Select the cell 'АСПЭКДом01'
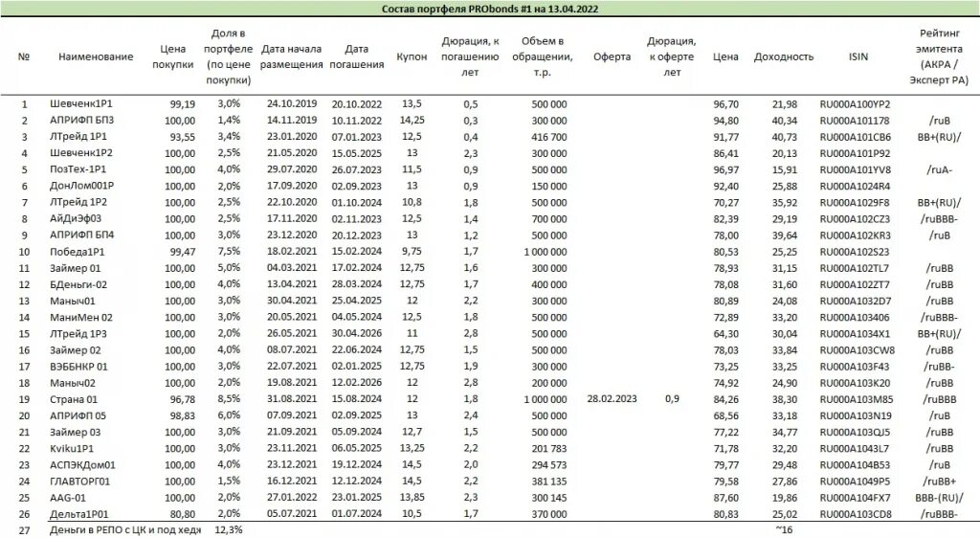The width and height of the screenshot is (980, 538). (x=82, y=465)
